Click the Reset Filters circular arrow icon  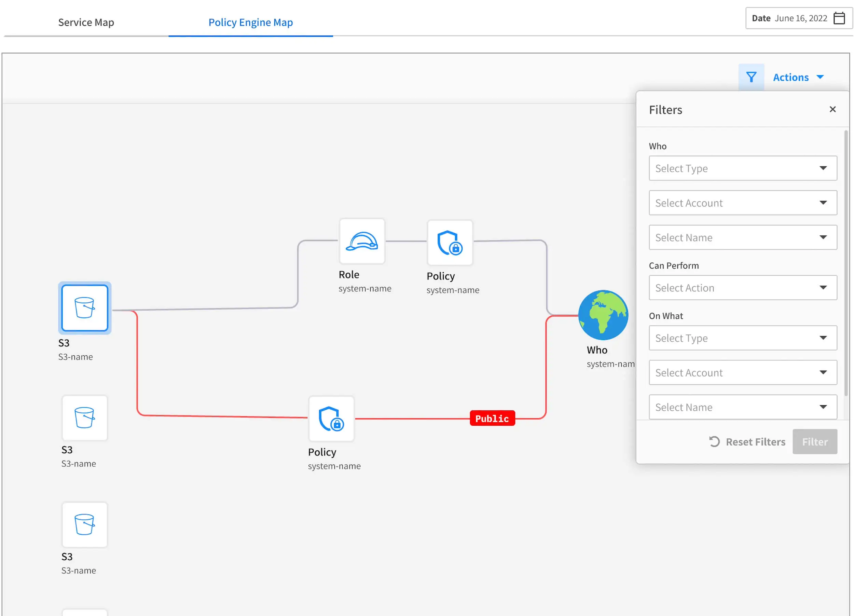[714, 441]
